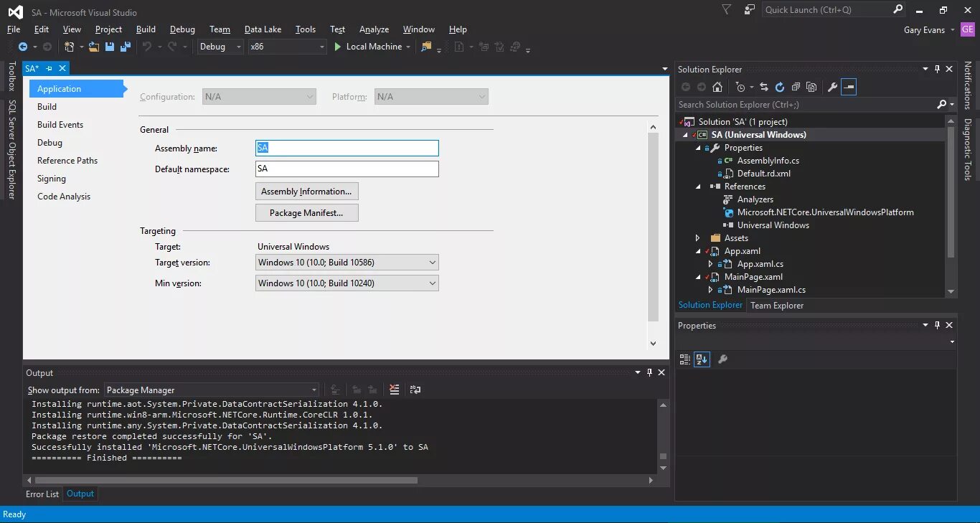
Task: Toggle Word Wrap in Output window
Action: point(415,390)
